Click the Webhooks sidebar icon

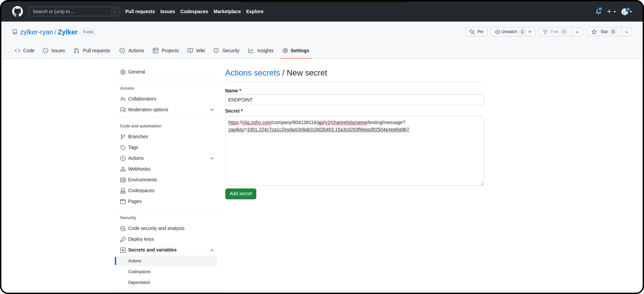pyautogui.click(x=123, y=169)
